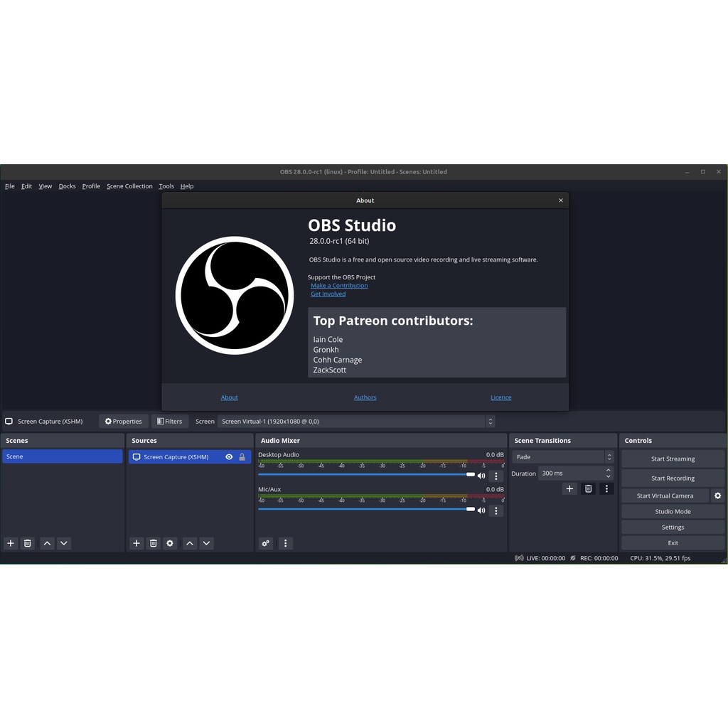Adjust Desktop Audio volume slider
The height and width of the screenshot is (728, 728).
coord(366,474)
